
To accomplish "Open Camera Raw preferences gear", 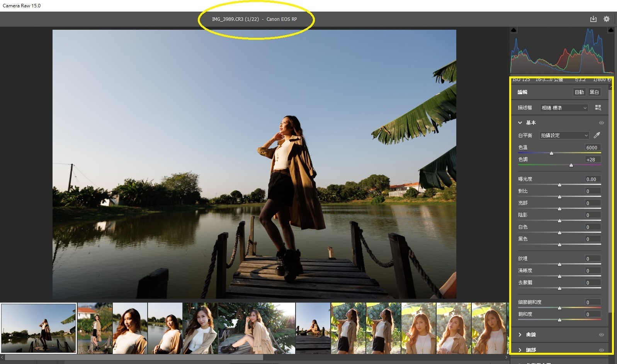I will [606, 19].
